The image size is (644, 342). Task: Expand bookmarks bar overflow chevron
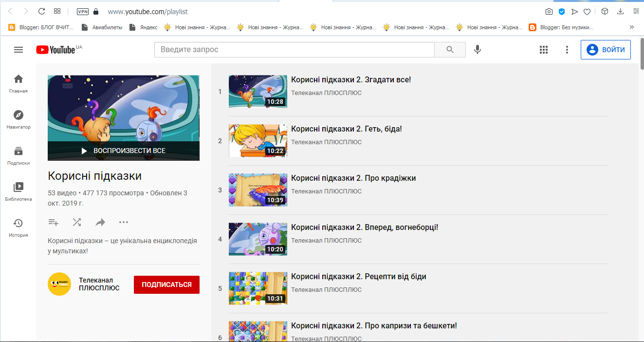tap(632, 27)
